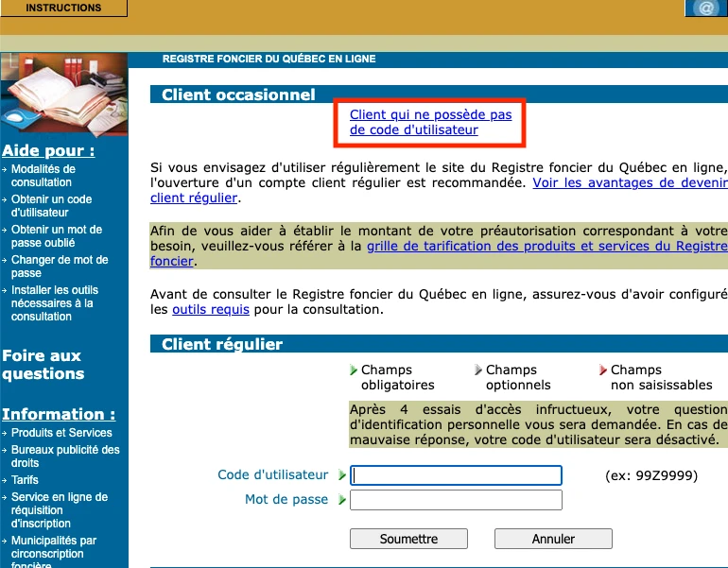Open 'Produits et Services' information link
The height and width of the screenshot is (568, 728).
[61, 433]
